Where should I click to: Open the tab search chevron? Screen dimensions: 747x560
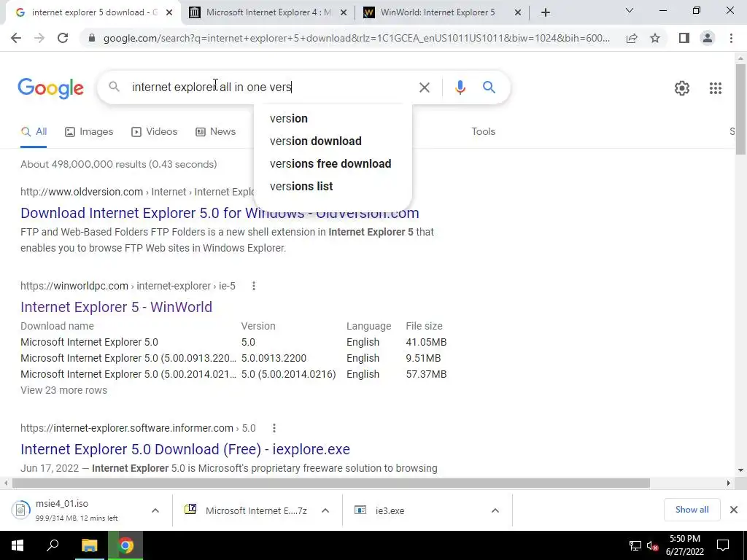[x=630, y=10]
